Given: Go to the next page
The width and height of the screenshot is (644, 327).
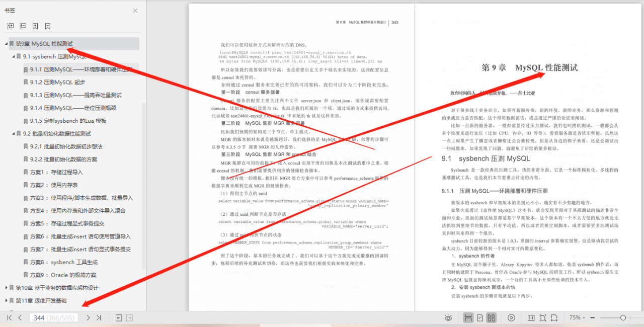Looking at the screenshot, I should pos(88,317).
